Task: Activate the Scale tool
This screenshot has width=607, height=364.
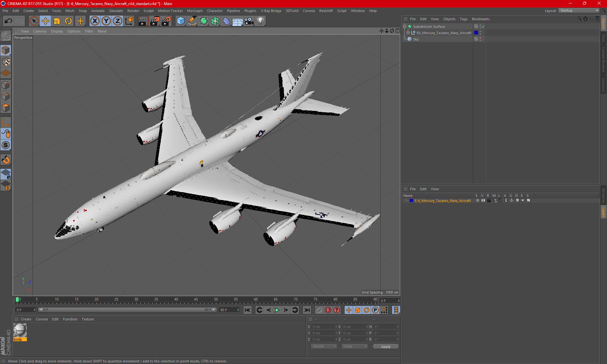Action: 57,21
